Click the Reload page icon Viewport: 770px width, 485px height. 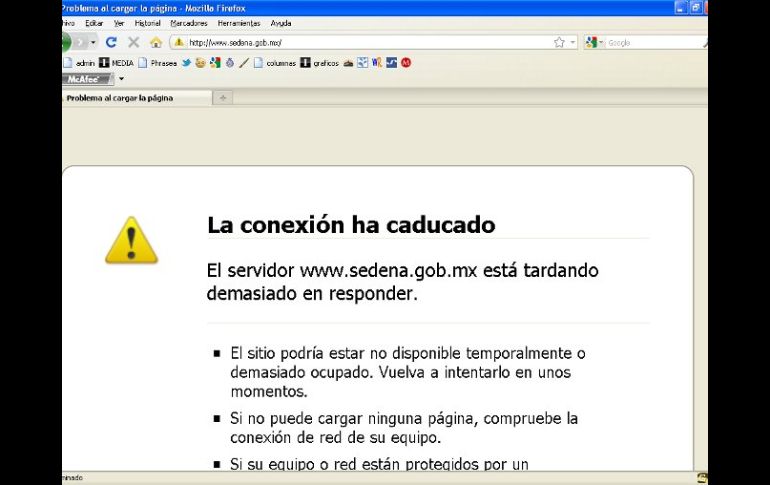(111, 43)
